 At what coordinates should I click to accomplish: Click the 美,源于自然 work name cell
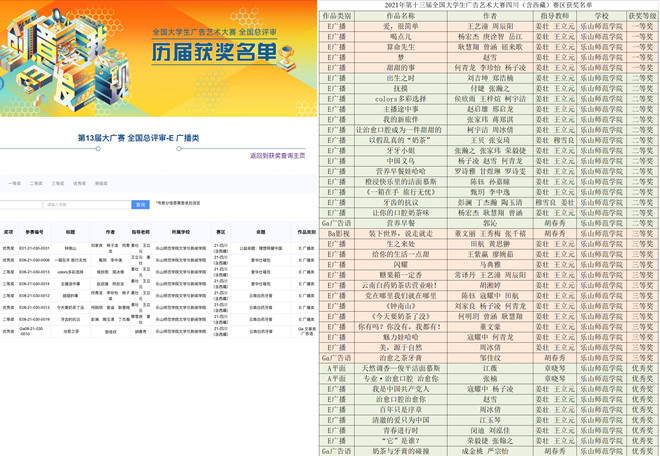(x=401, y=347)
